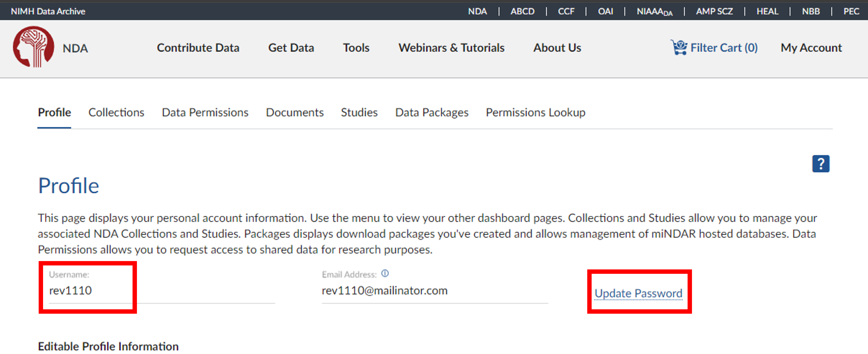Switch to the Collections tab
868x354 pixels.
[x=116, y=112]
